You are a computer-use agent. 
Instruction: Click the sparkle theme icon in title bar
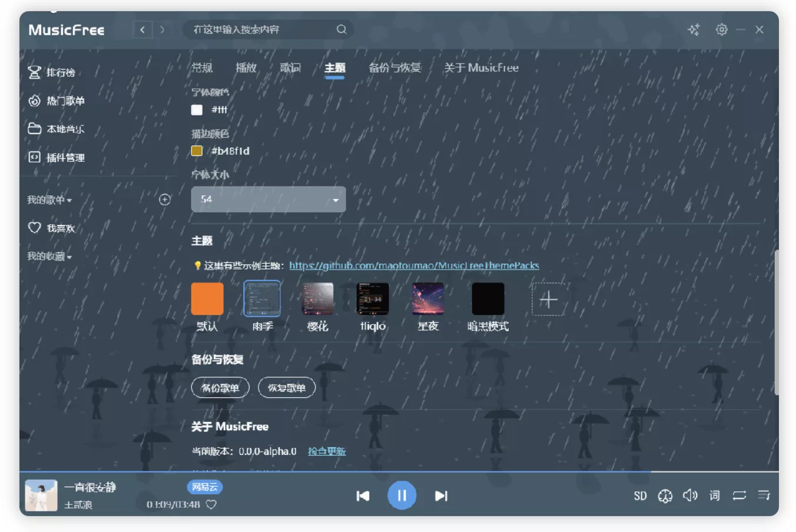(x=694, y=29)
